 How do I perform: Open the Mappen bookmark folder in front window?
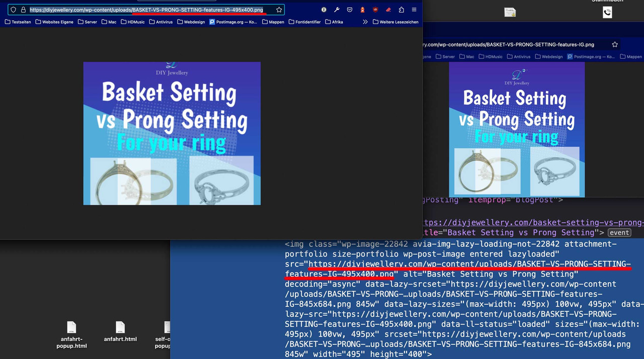(273, 22)
